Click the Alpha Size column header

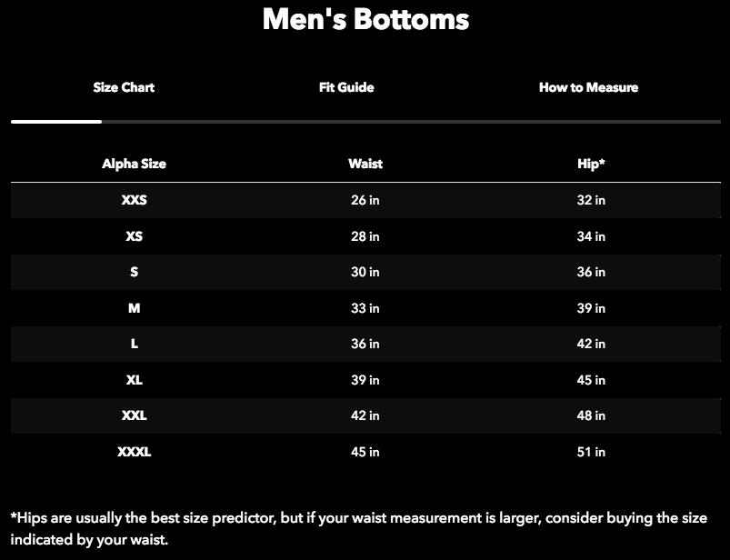tap(134, 164)
